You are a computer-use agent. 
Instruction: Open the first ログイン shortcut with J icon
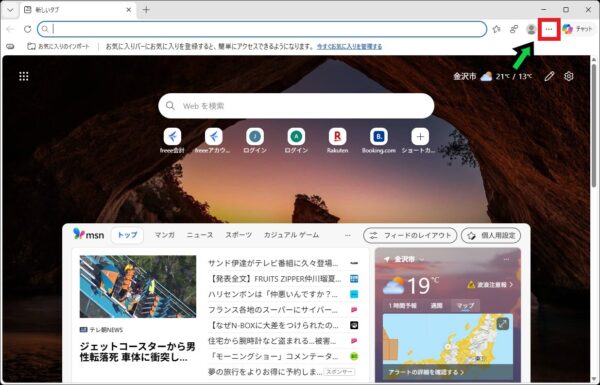255,141
